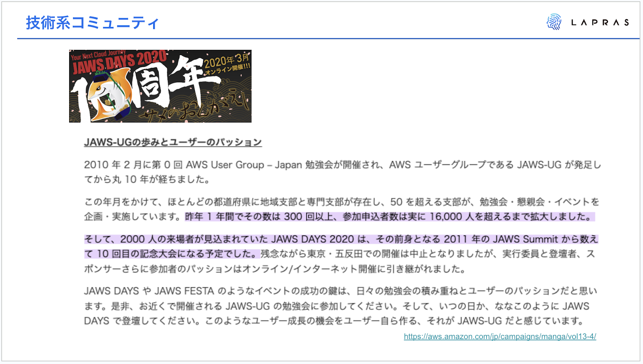Click the line starting ます。是非、お近くで開催される
Image resolution: width=643 pixels, height=364 pixels.
337,306
